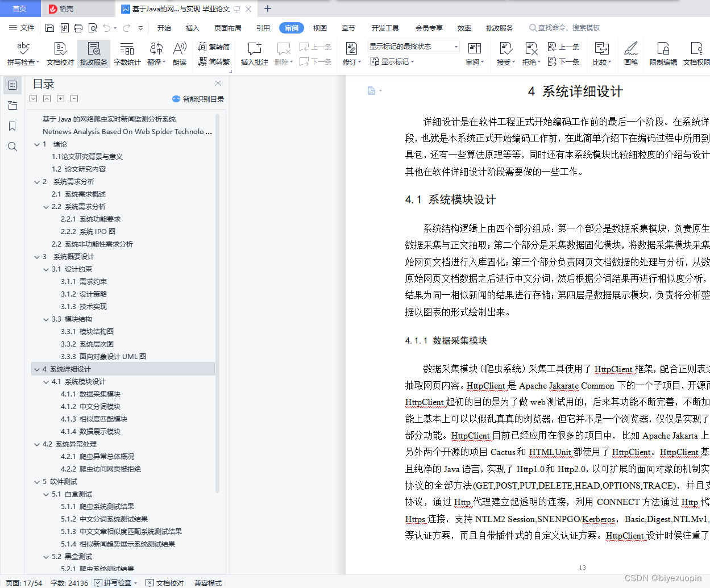Click the 比较 compare documents tool
Viewport: 710px width, 588px height.
pos(601,54)
